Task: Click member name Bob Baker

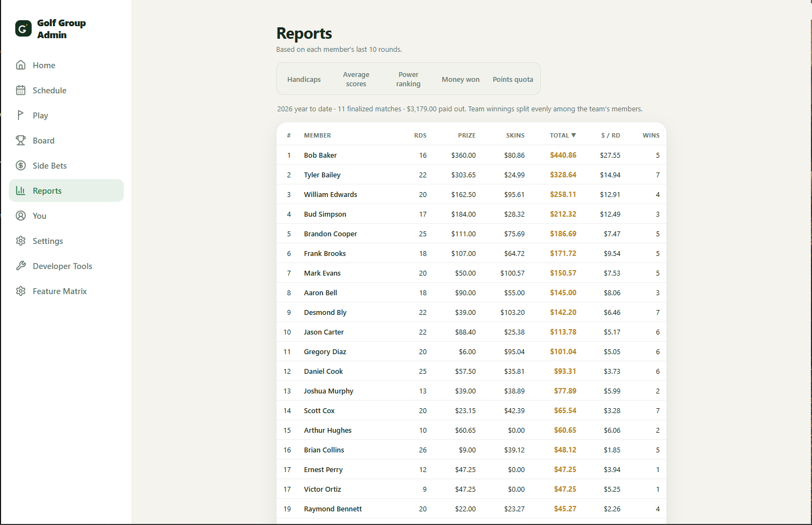Action: (x=320, y=155)
